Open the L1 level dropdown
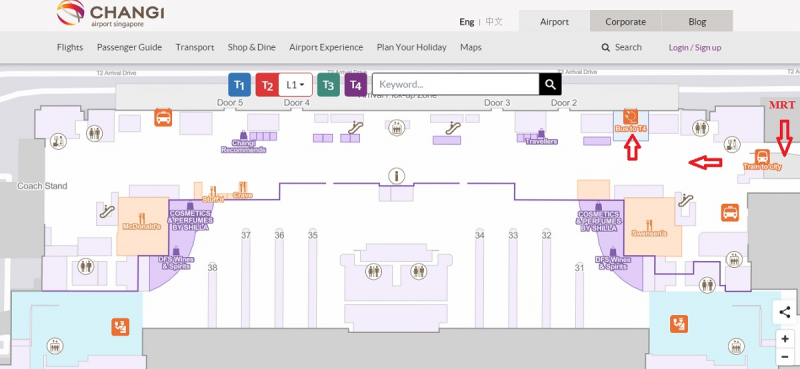 click(x=295, y=85)
